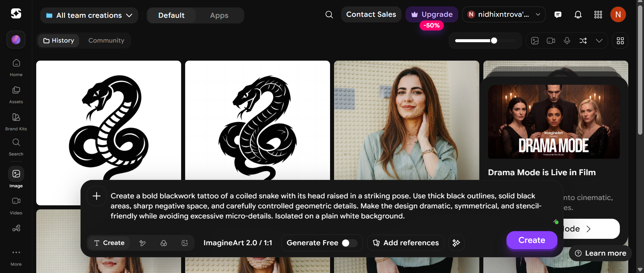Open the user avatar N profile
Image resolution: width=644 pixels, height=273 pixels.
coord(618,14)
